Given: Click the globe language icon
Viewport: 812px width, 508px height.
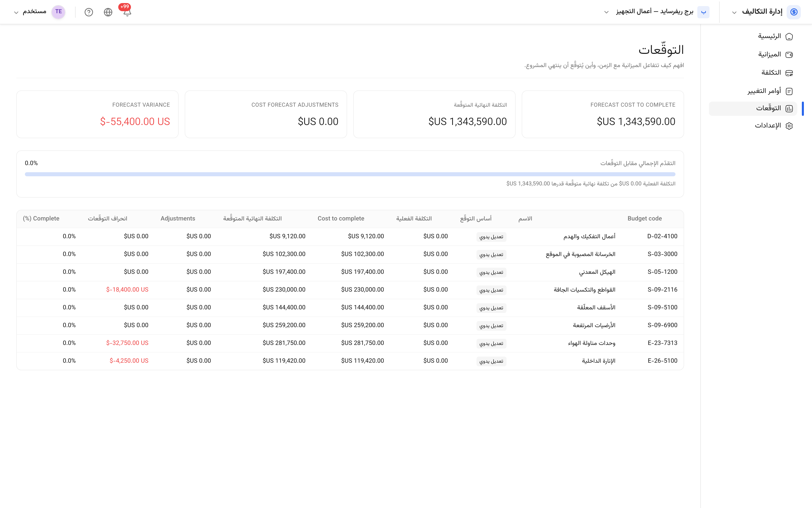Looking at the screenshot, I should coord(108,12).
